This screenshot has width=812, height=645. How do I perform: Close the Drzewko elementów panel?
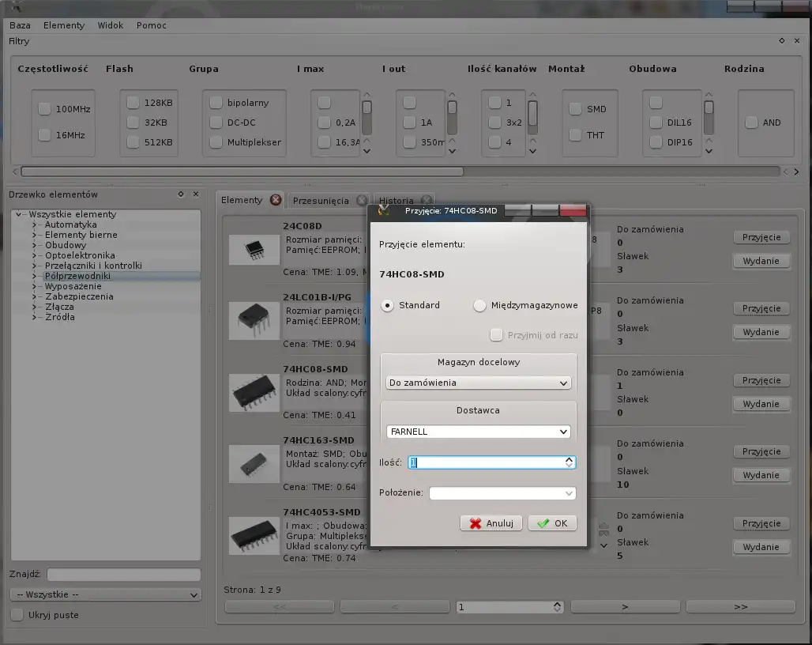[195, 194]
